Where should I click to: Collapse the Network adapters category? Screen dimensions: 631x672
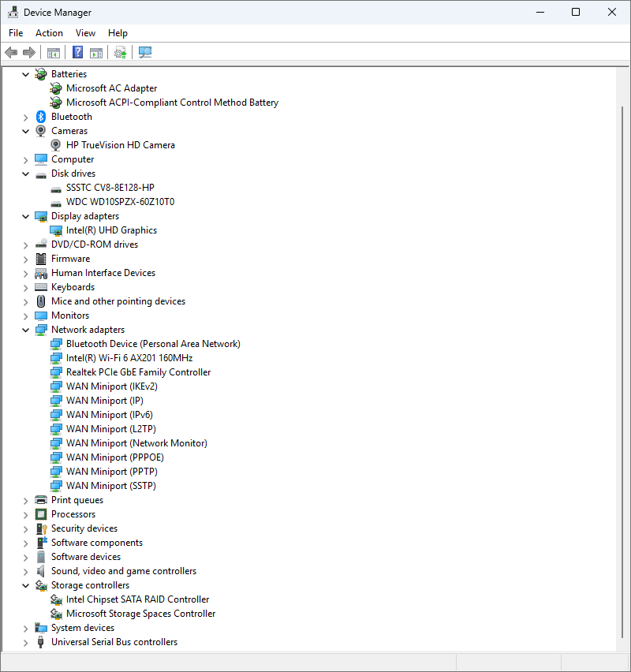pos(26,330)
